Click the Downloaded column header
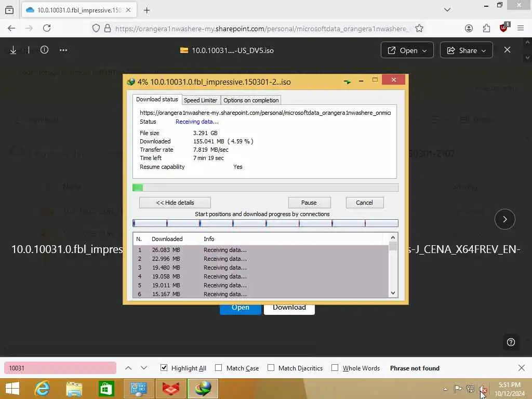532x399 pixels. pos(167,239)
